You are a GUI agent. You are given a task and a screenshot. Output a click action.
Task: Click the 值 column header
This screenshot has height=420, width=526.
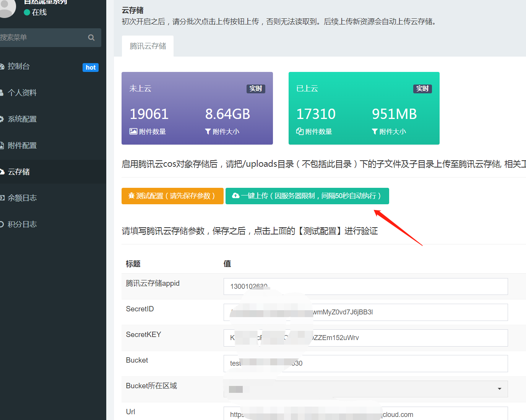click(227, 264)
